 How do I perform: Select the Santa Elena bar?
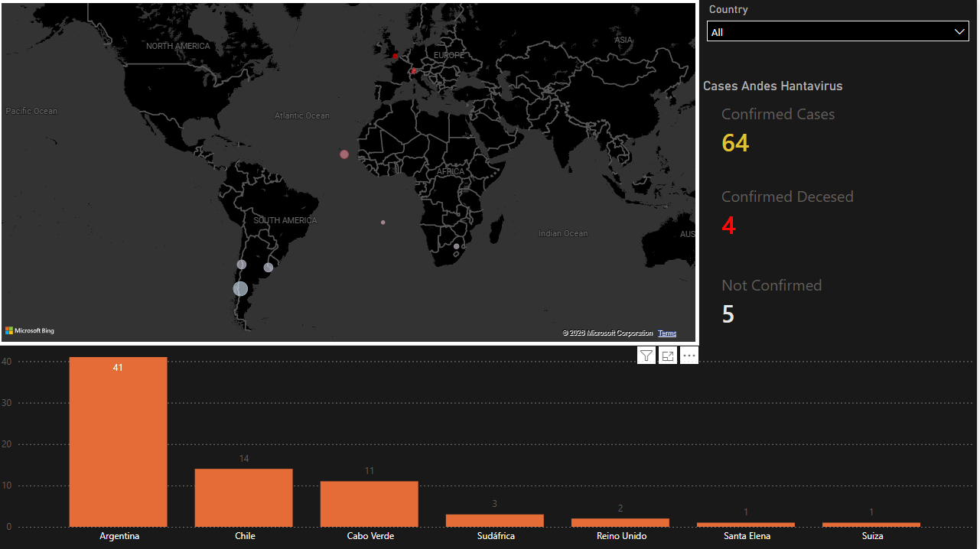click(745, 525)
